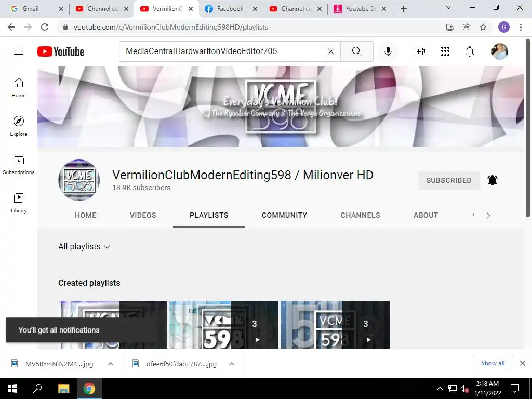The width and height of the screenshot is (532, 399).
Task: Switch to the HOME channel tab
Action: [x=86, y=215]
